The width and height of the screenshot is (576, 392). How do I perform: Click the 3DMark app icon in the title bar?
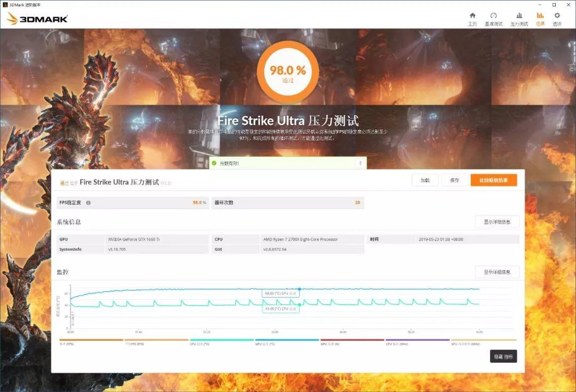(5, 5)
